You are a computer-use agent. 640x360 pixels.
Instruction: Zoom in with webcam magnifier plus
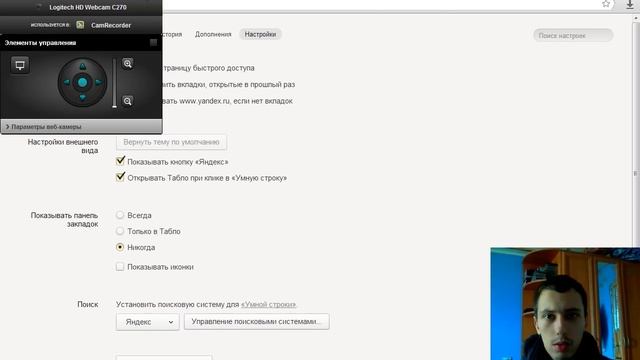[x=127, y=64]
